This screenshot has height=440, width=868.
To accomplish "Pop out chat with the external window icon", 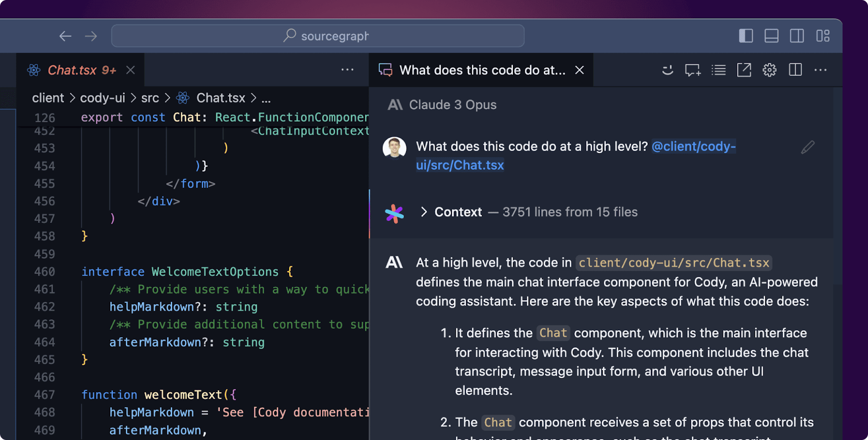I will [x=744, y=70].
